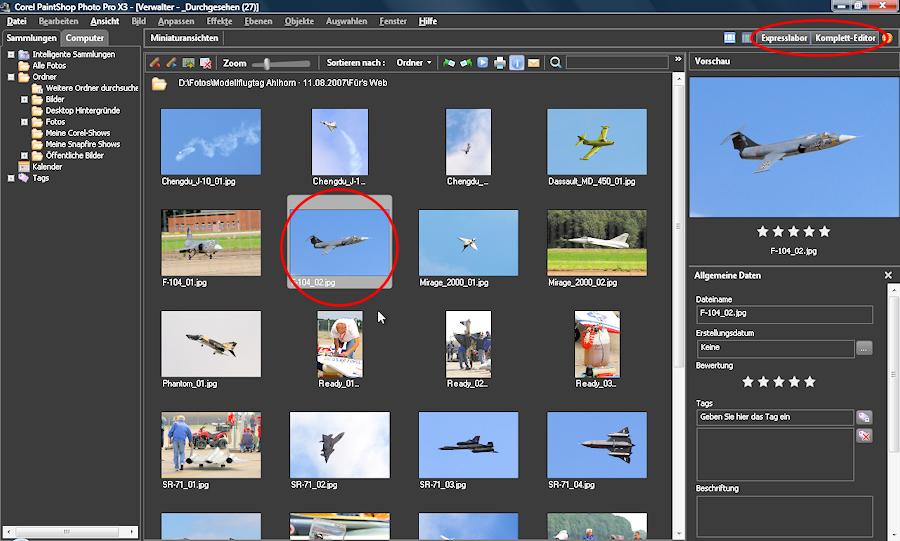Adjust the Zoom slider handle
900x541 pixels.
click(266, 63)
